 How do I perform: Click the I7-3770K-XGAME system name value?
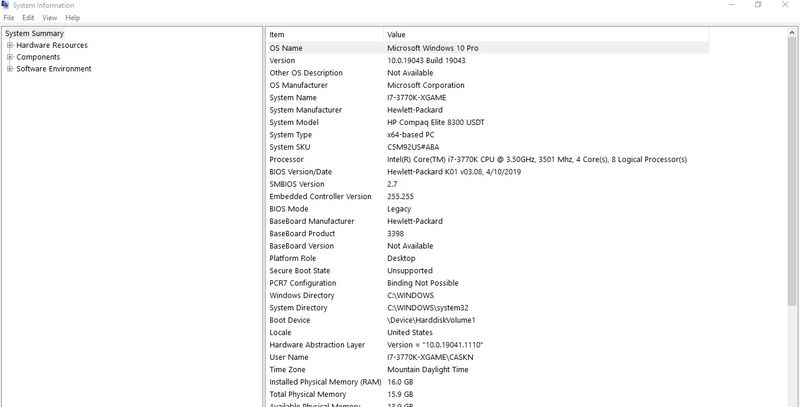pyautogui.click(x=416, y=97)
